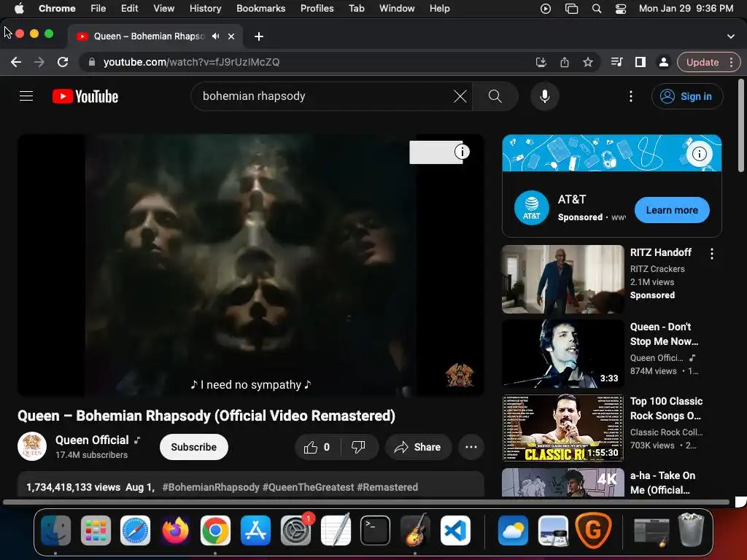The height and width of the screenshot is (560, 747).
Task: Mute tab via speaker icon
Action: coord(216,36)
